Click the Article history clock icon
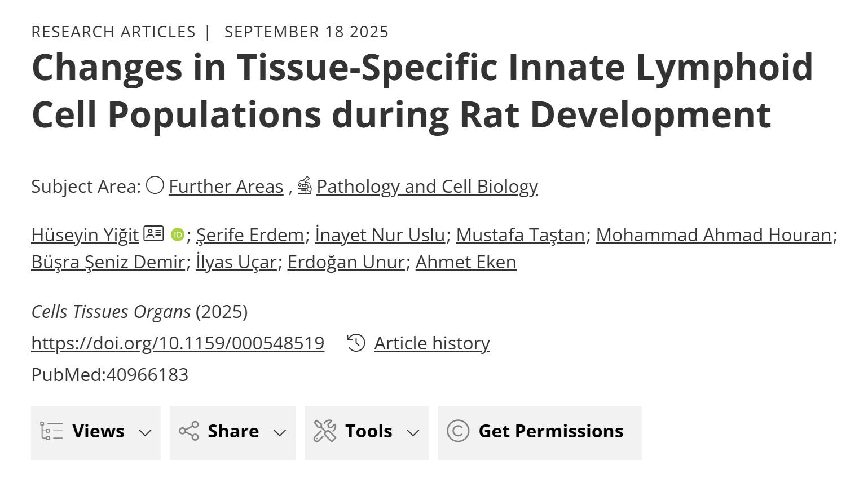Screen dimensions: 868x487 click(356, 343)
